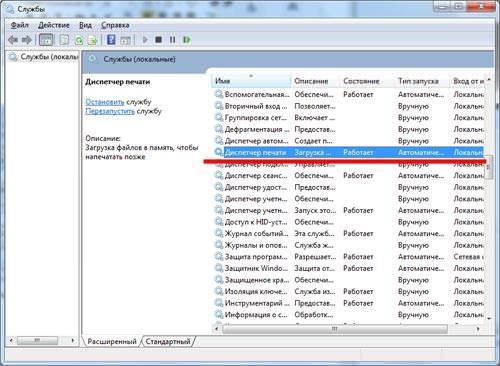This screenshot has width=500, height=366.
Task: Select the Диспетчер удост service name
Action: click(256, 187)
